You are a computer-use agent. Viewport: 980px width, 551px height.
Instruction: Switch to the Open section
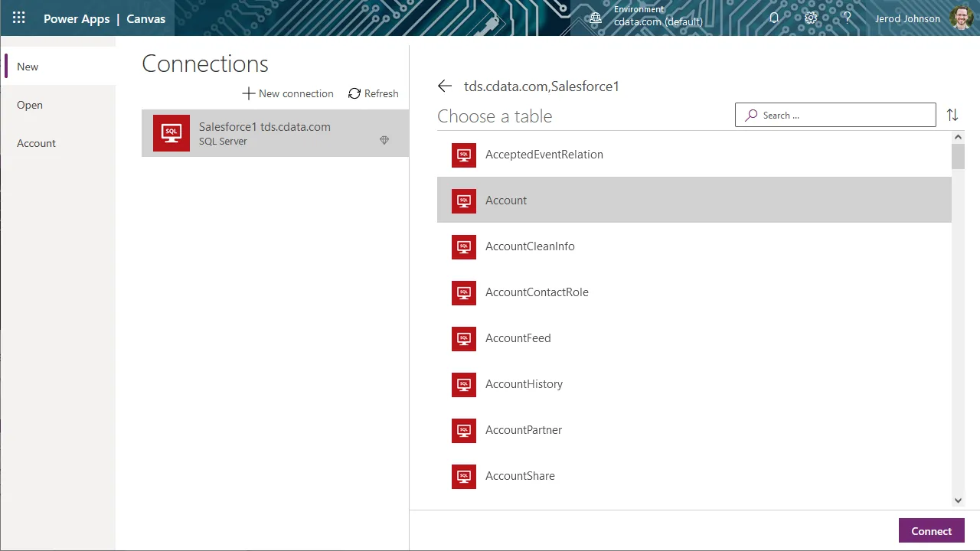[x=30, y=105]
